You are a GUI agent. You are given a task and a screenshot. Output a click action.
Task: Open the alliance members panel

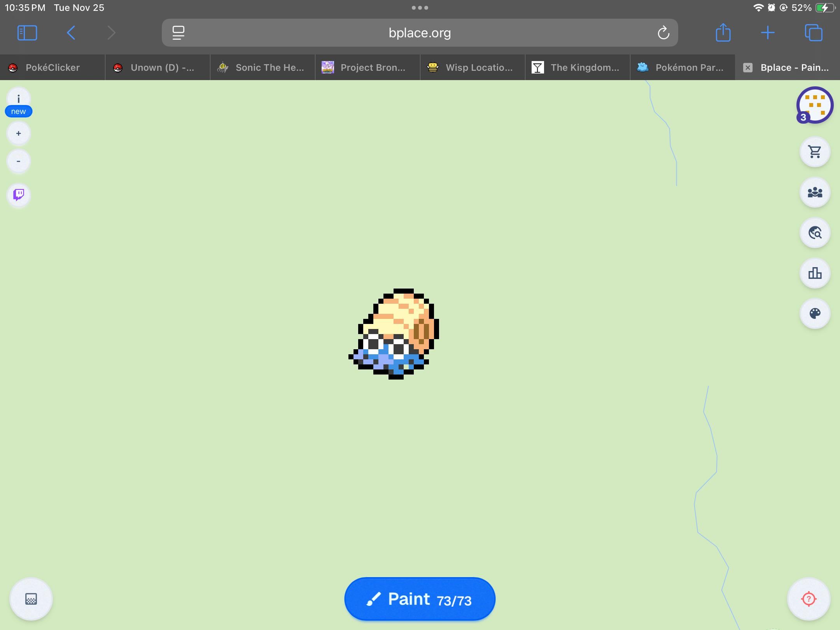815,192
